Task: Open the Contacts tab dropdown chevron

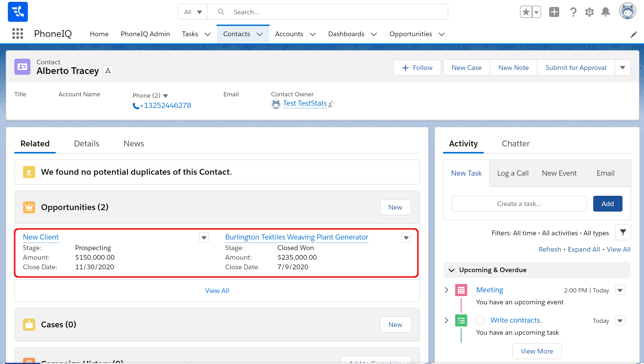Action: [x=260, y=34]
